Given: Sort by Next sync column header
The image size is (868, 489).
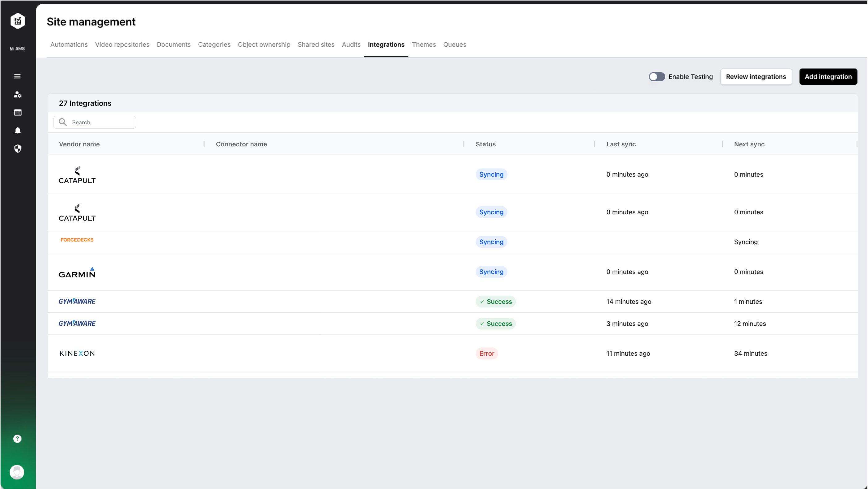Looking at the screenshot, I should click(749, 144).
